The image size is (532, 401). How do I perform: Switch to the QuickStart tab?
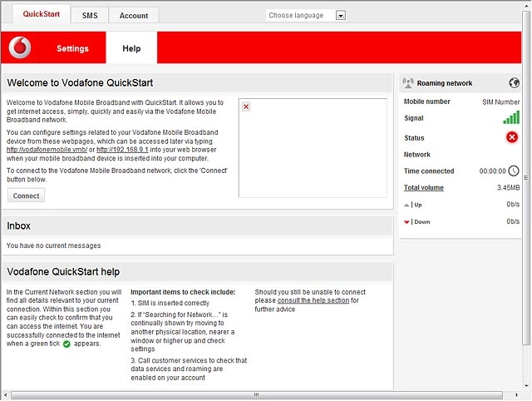42,14
